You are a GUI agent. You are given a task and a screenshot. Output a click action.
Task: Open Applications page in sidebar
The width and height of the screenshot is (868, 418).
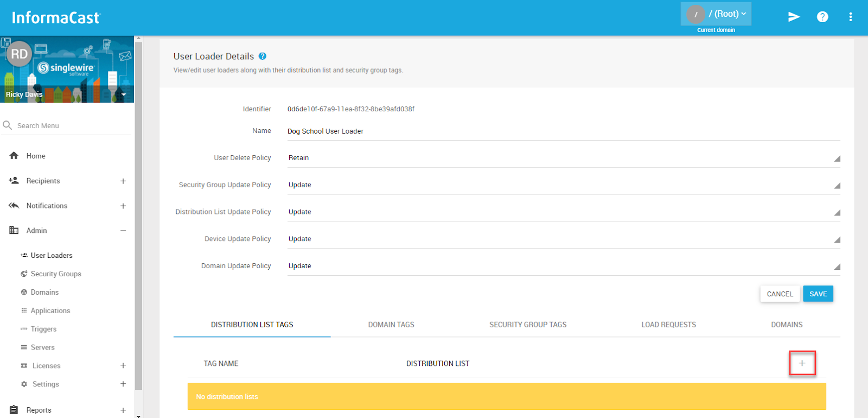pyautogui.click(x=50, y=311)
